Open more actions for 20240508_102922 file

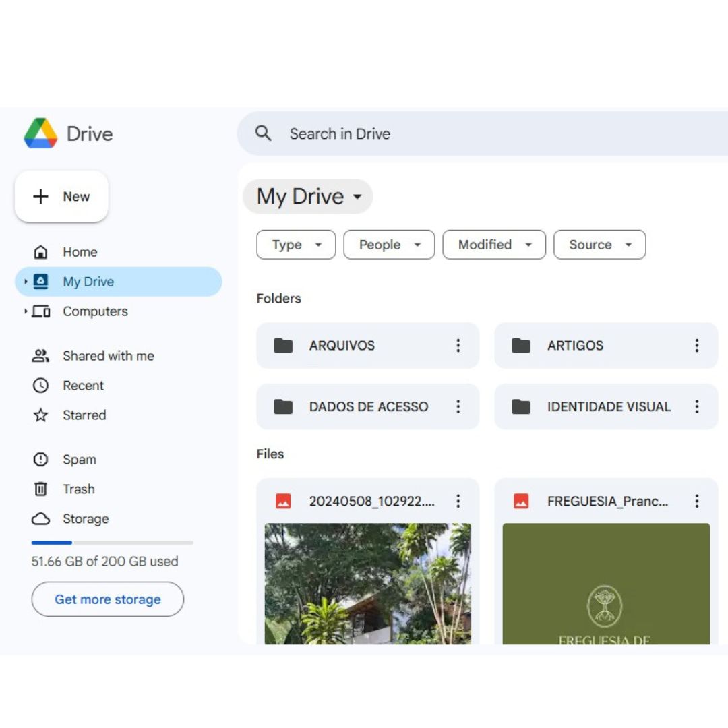tap(458, 501)
